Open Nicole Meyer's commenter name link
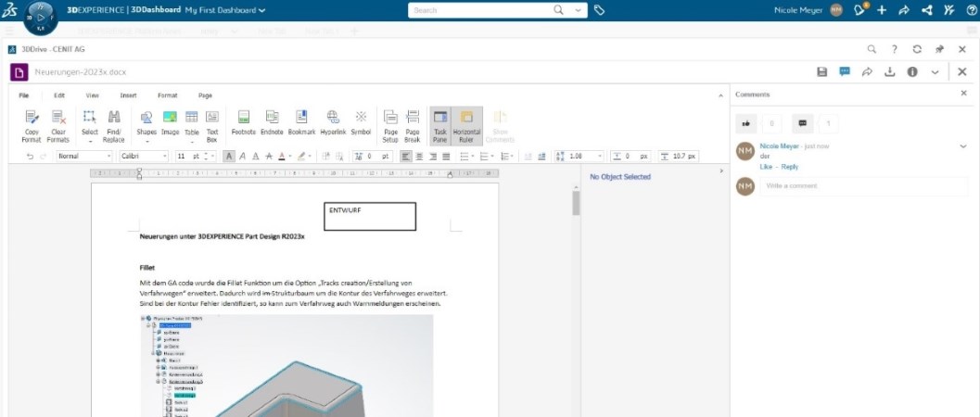 (x=779, y=146)
